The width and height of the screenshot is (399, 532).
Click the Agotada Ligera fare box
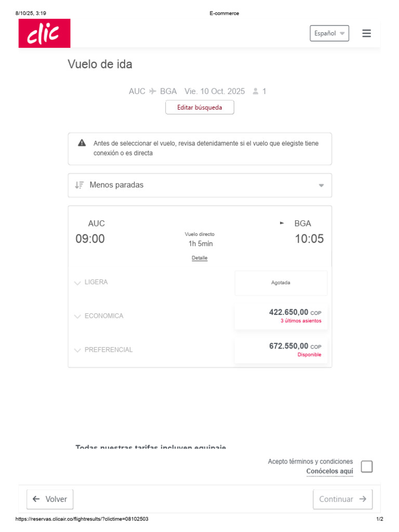coord(281,283)
